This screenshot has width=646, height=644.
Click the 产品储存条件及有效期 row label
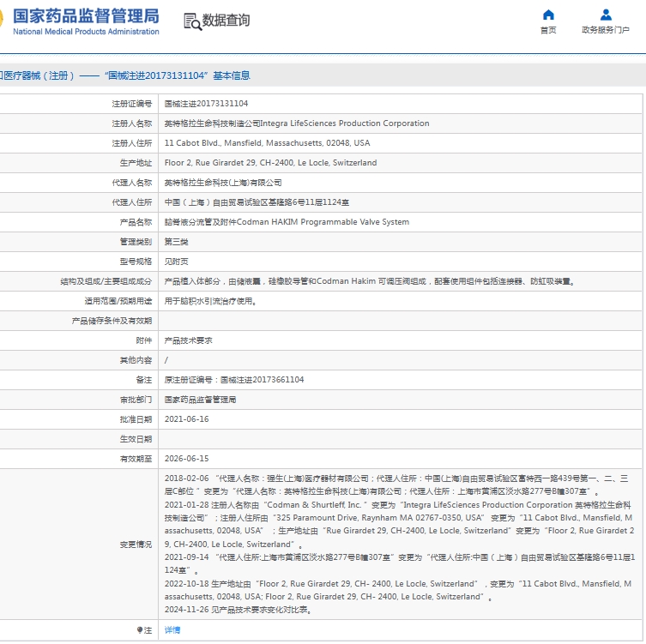pos(112,321)
